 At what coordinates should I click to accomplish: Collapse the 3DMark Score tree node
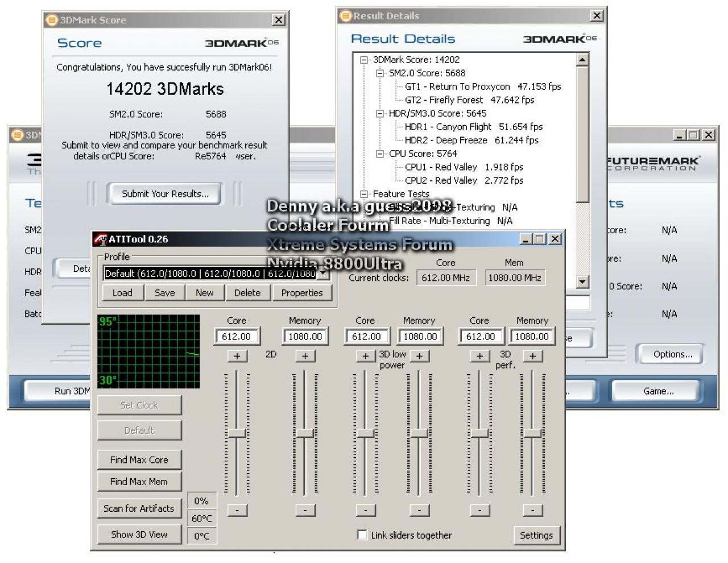coord(364,60)
